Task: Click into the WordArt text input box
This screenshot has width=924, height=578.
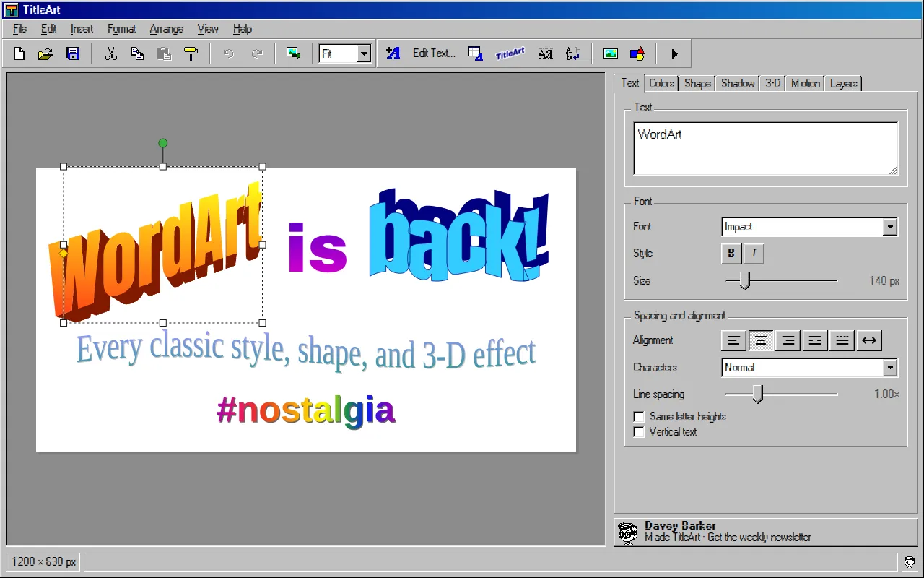Action: [766, 149]
